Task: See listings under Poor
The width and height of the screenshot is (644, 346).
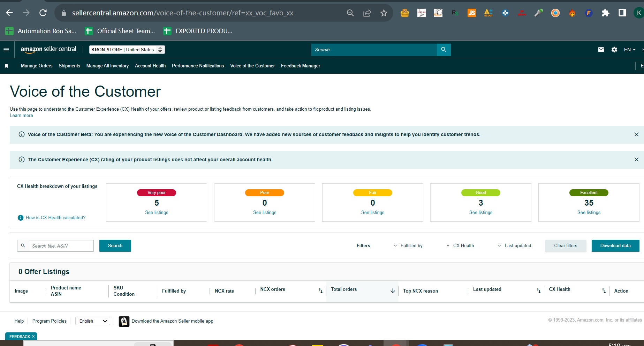Action: [265, 213]
